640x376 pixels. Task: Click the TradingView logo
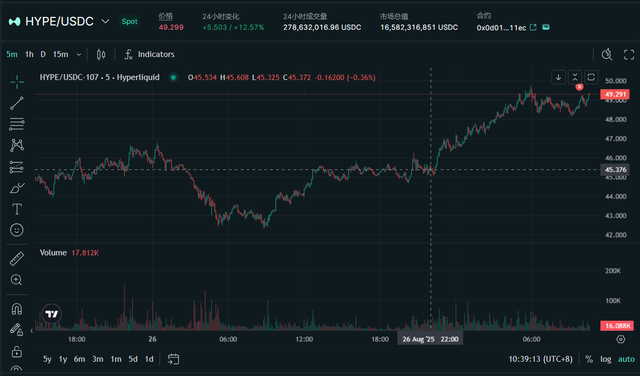click(52, 314)
